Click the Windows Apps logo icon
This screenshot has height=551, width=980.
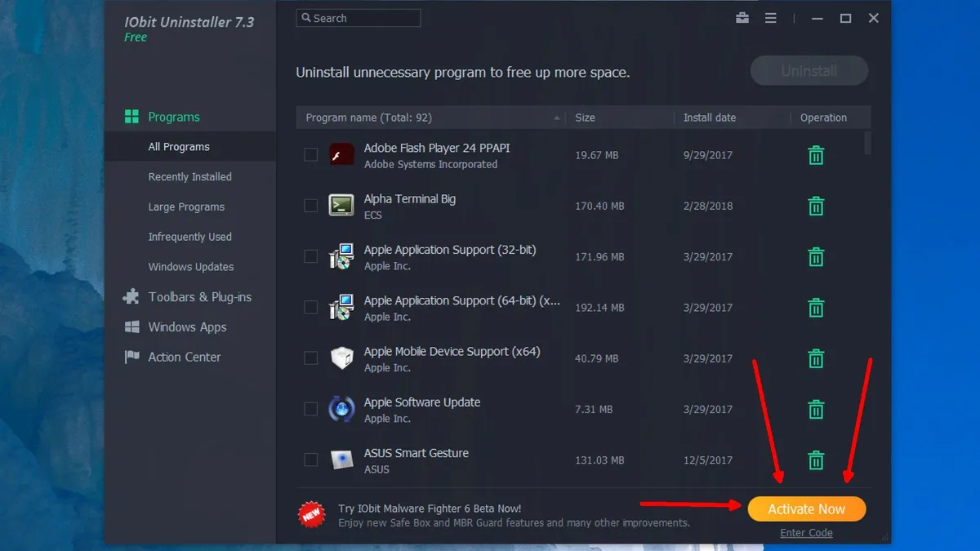131,327
